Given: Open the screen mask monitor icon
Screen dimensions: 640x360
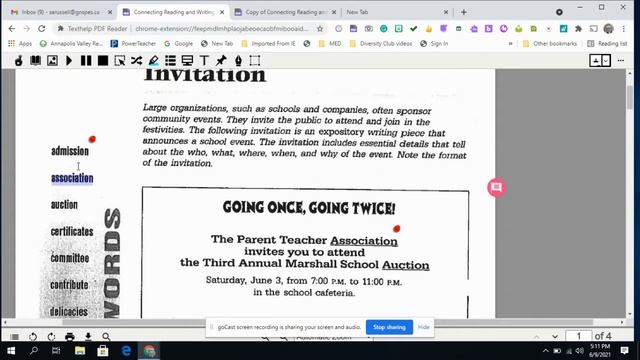Looking at the screenshot, I should coord(187,61).
